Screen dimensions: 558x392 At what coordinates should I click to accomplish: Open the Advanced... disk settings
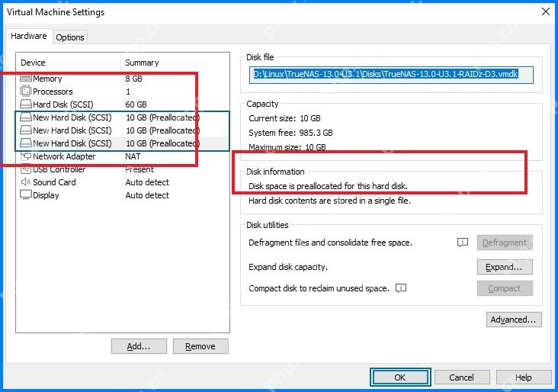[514, 320]
